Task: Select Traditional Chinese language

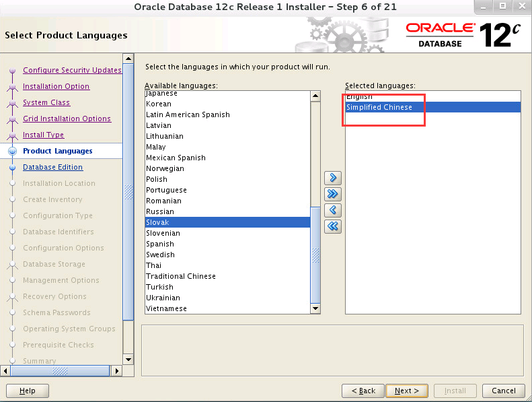Action: tap(227, 276)
